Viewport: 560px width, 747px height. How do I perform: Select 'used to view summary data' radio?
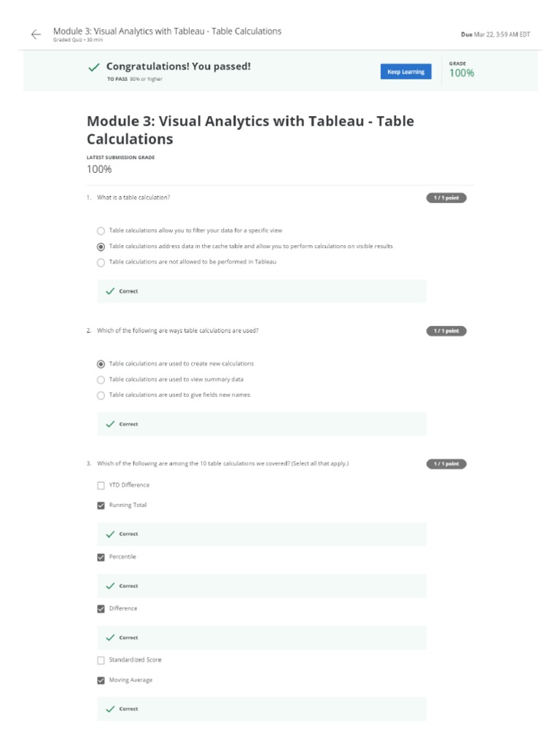pyautogui.click(x=101, y=380)
